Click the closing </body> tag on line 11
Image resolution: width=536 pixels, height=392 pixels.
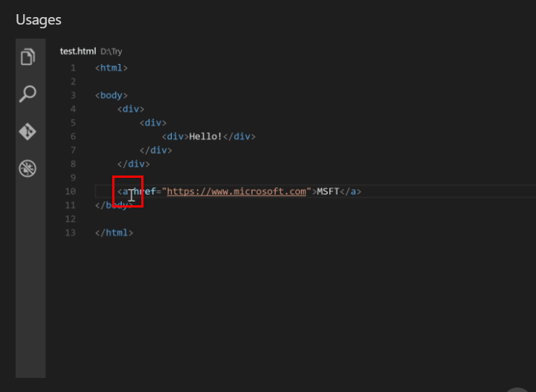(114, 205)
